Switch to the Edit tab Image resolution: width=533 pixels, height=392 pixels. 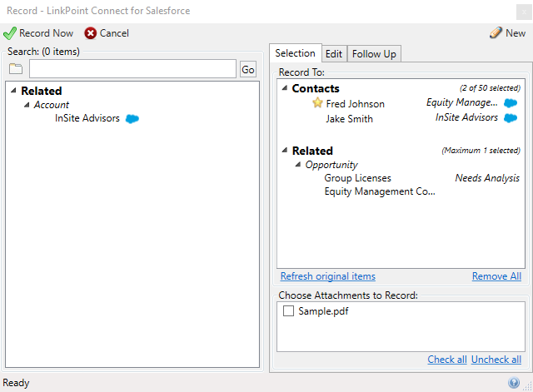click(x=334, y=53)
